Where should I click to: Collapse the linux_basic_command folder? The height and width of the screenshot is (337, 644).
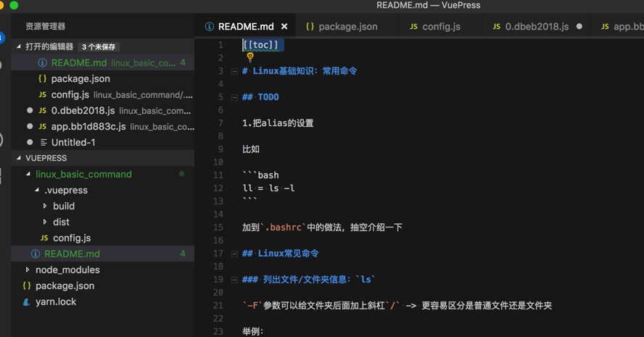[x=28, y=174]
